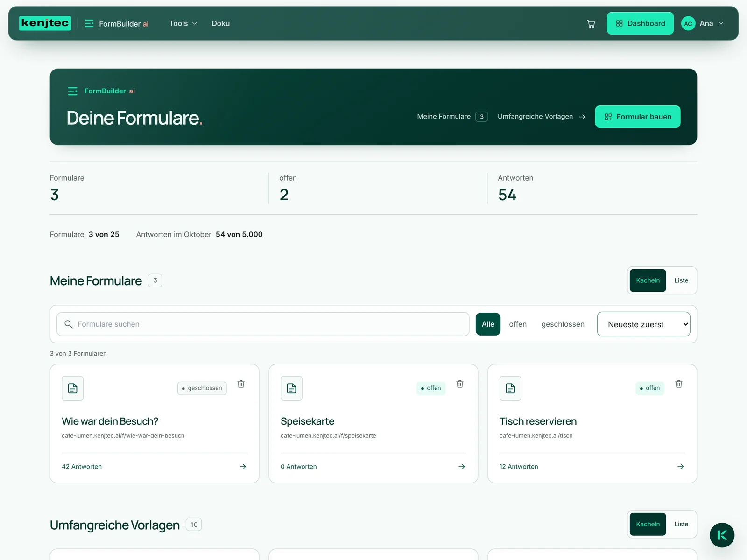The height and width of the screenshot is (560, 747).
Task: Open FormBuilder ai in the navbar
Action: point(117,23)
